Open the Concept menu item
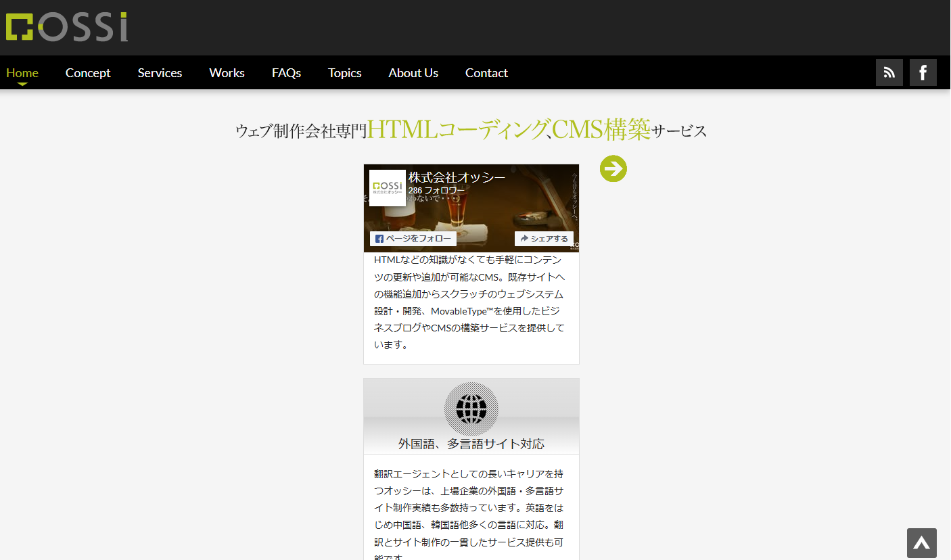 (88, 72)
